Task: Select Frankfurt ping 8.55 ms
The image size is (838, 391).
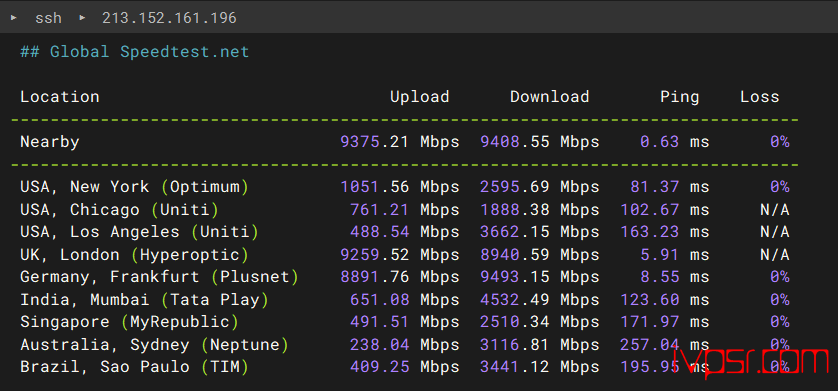Action: (x=675, y=277)
